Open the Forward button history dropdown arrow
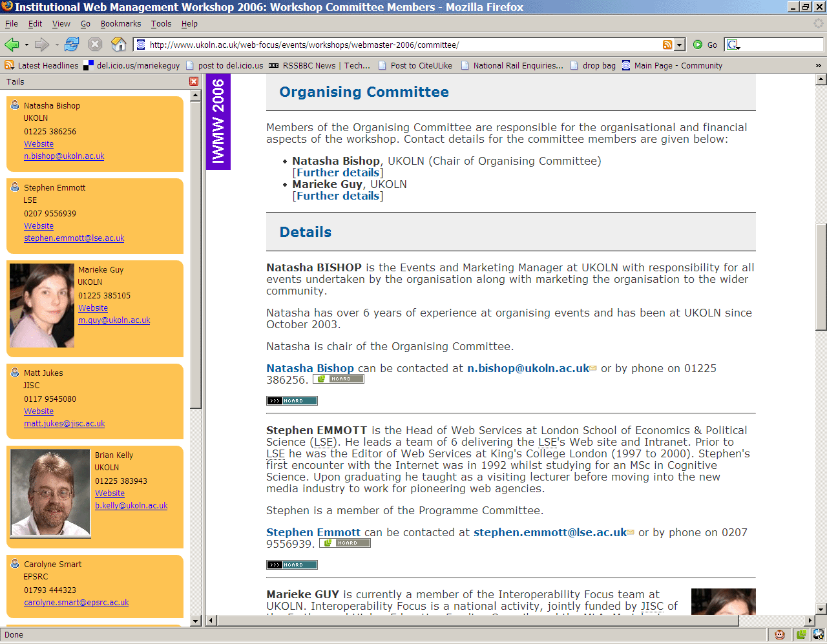The height and width of the screenshot is (644, 827). click(57, 45)
